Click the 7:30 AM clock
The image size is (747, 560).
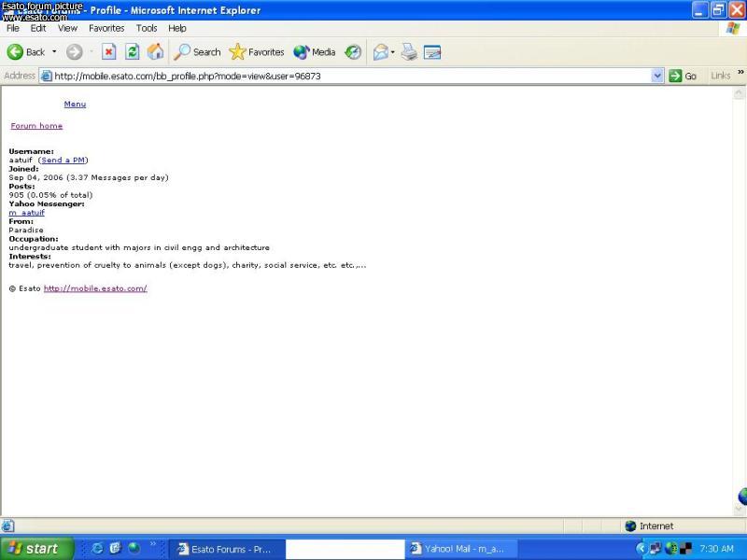(716, 549)
